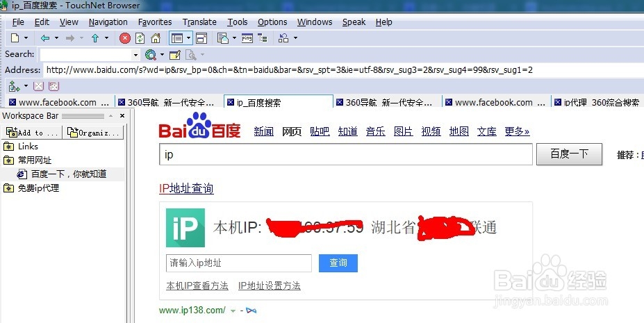Switch to the first www.facebook.com tab
This screenshot has width=644, height=323.
(x=59, y=102)
